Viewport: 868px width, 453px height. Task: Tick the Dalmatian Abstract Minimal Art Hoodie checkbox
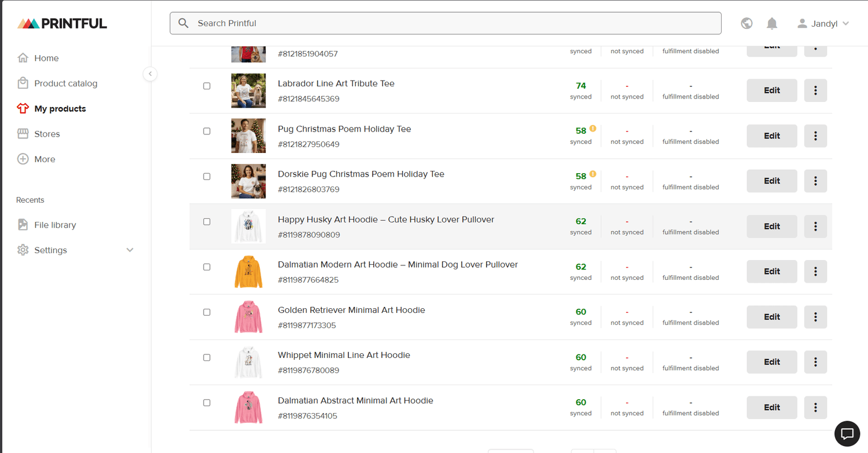[x=207, y=403]
